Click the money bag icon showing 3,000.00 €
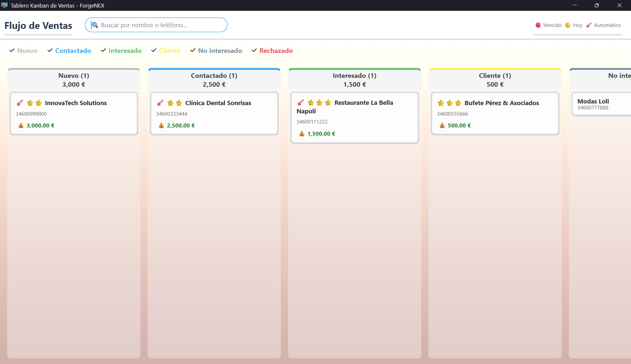Screen dimensions: 631x364 [21, 125]
